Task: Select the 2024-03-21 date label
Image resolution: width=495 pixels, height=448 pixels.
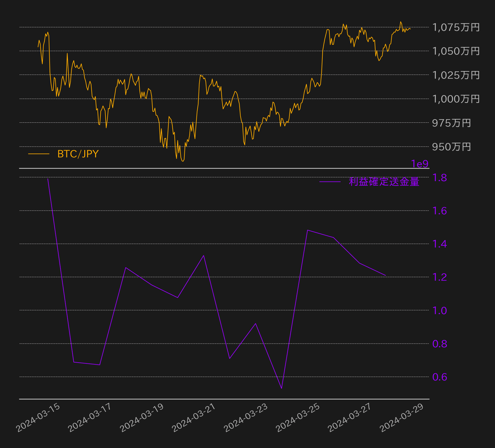Action: pyautogui.click(x=194, y=418)
